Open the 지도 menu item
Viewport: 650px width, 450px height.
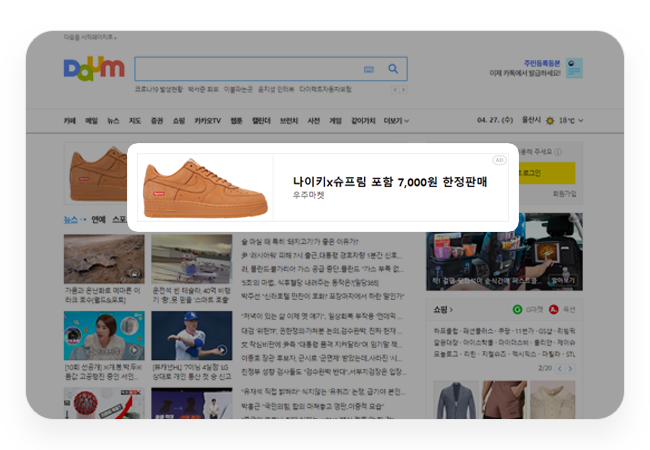135,121
